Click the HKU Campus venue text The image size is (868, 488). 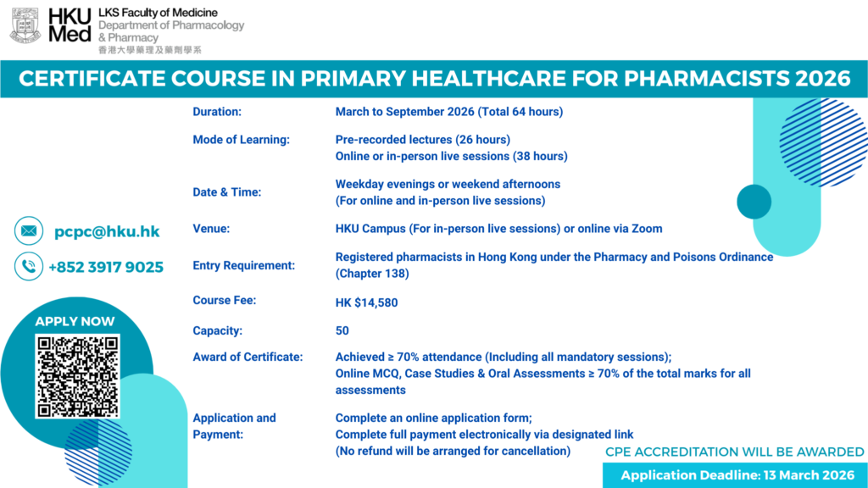(498, 228)
